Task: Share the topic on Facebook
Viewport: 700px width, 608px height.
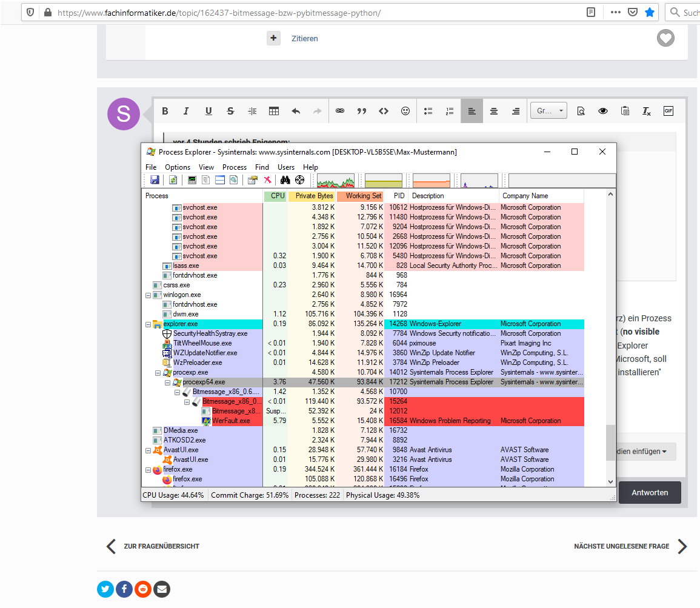Action: (x=124, y=589)
